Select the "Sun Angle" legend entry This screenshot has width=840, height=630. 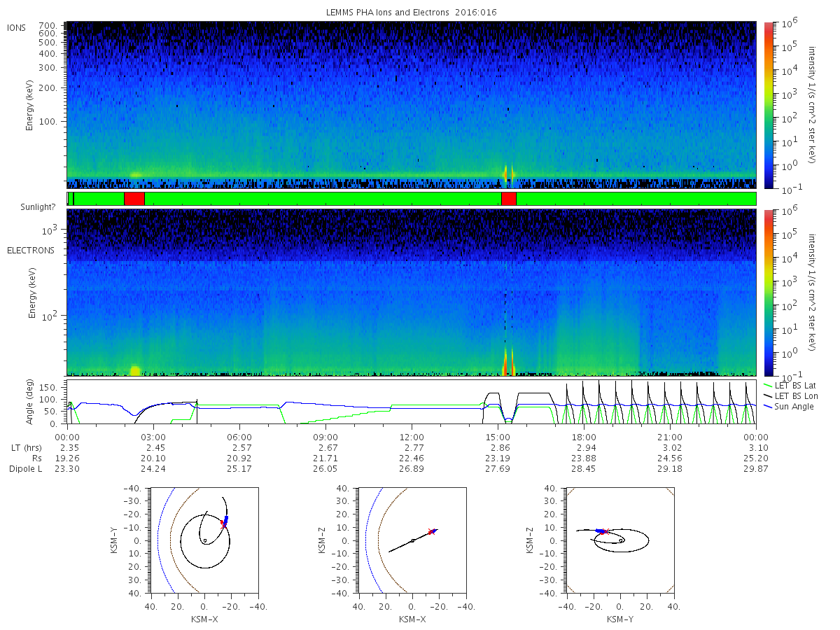click(x=787, y=407)
